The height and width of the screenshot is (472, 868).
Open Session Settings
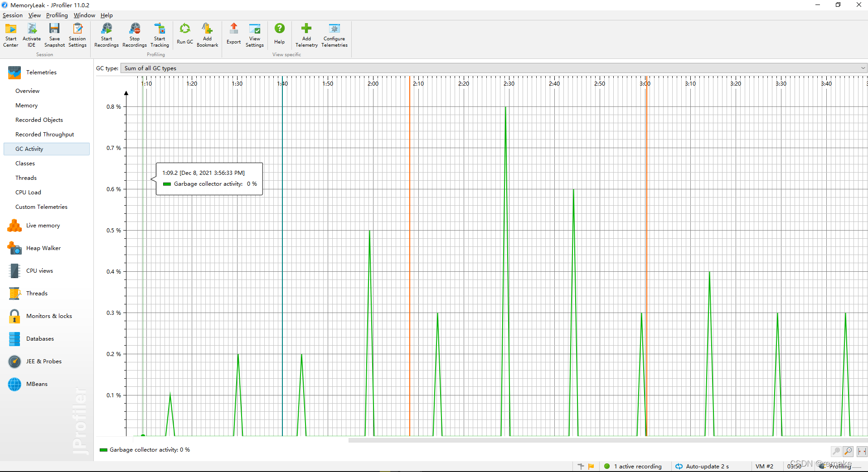[78, 35]
